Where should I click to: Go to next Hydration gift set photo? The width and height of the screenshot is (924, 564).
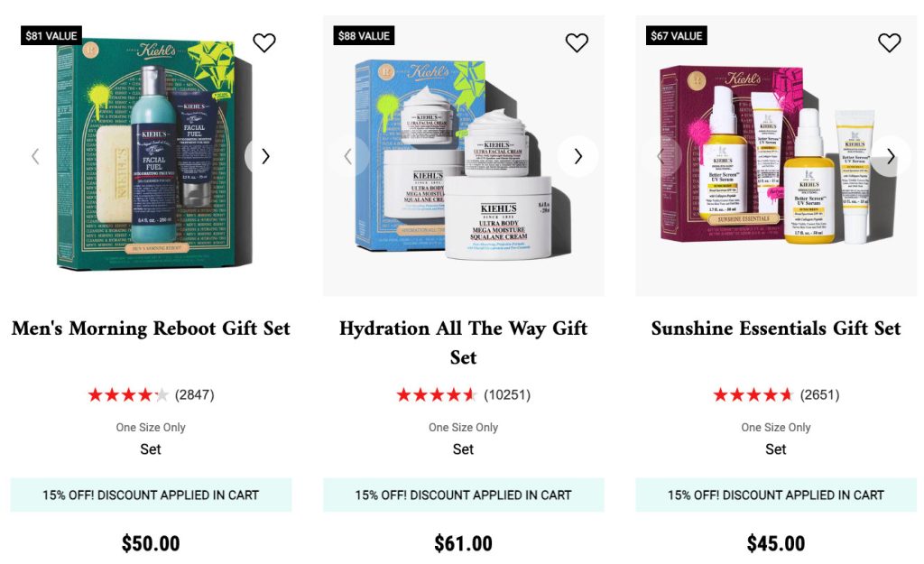[577, 156]
